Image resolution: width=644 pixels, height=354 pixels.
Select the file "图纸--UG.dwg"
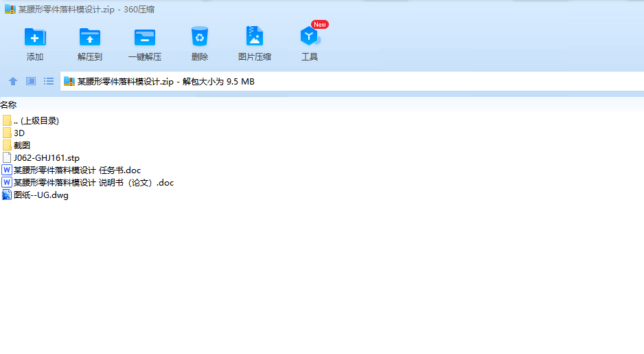[x=41, y=195]
